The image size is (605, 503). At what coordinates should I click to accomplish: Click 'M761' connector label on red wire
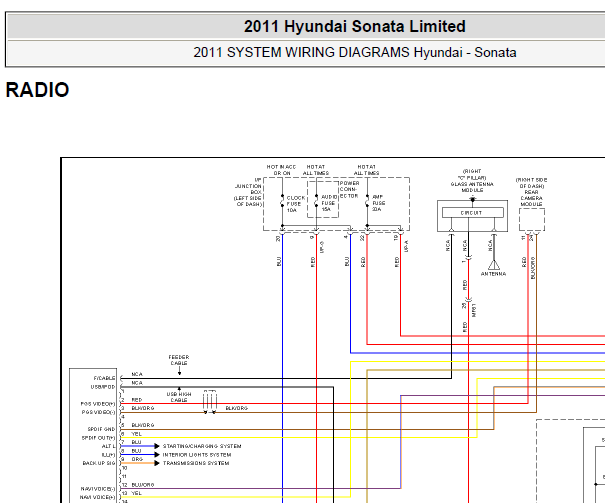point(474,310)
